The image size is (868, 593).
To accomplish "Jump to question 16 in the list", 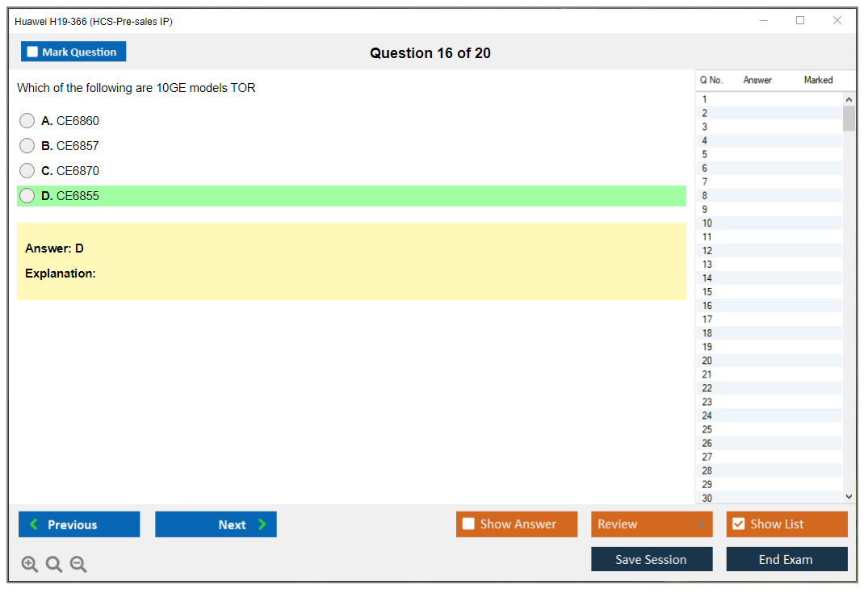I will pos(707,306).
